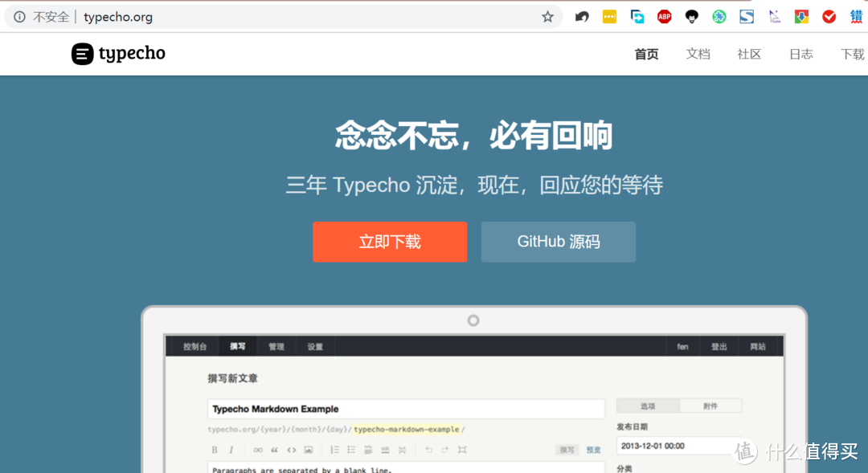The image size is (868, 473).
Task: Click the redo icon in demo editor
Action: 445,450
